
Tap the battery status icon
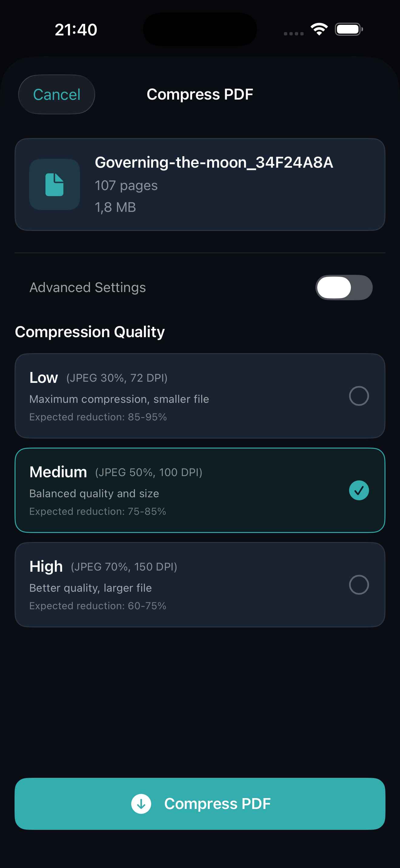click(348, 29)
